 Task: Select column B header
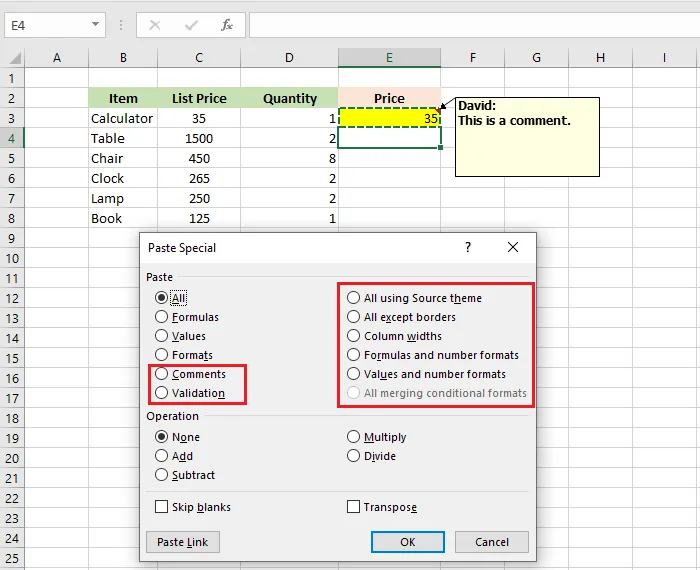click(x=123, y=58)
